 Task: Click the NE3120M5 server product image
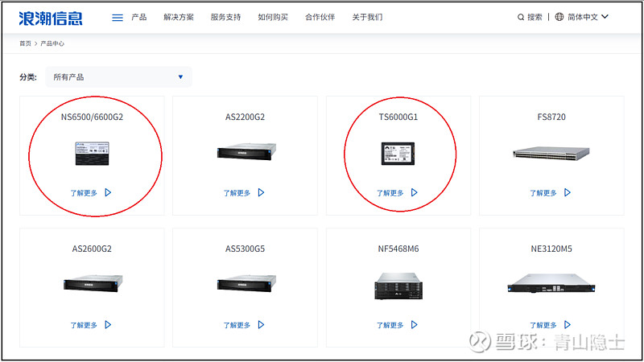(x=551, y=283)
